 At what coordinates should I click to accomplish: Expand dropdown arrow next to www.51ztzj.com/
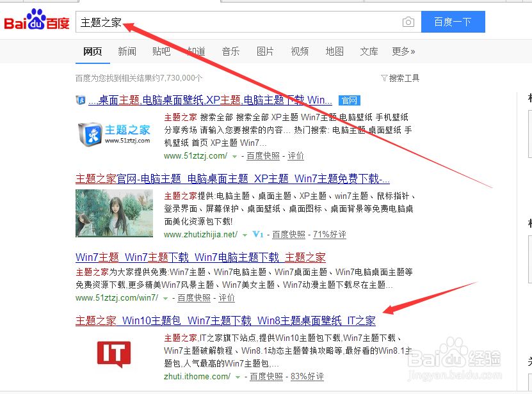tap(234, 157)
